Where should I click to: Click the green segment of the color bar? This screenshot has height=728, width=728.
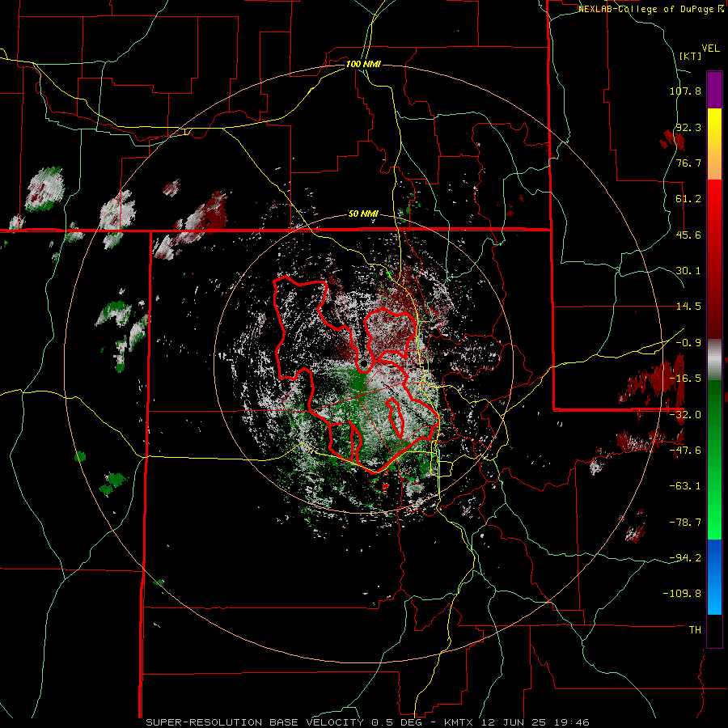pos(714,459)
